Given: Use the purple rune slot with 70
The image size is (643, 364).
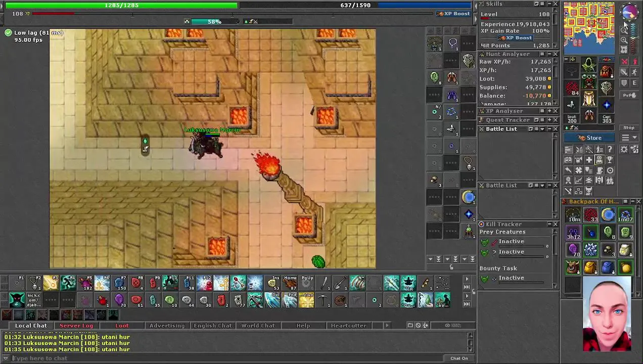Looking at the screenshot, I should 119,300.
